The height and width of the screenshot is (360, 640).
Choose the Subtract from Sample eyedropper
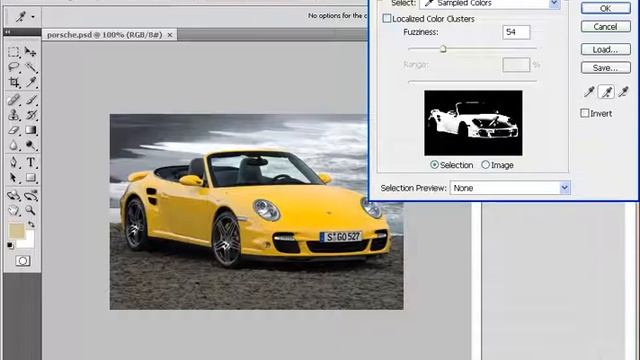click(623, 92)
